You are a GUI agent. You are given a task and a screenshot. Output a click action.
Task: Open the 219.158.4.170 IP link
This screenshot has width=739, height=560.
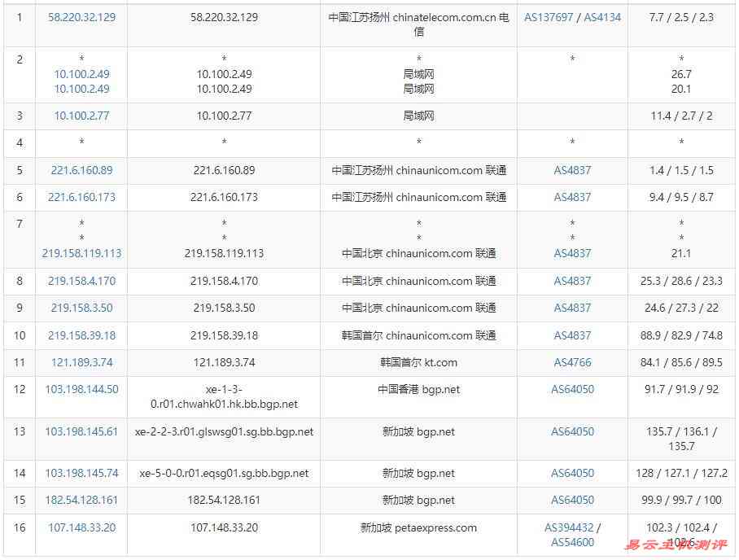coord(81,282)
